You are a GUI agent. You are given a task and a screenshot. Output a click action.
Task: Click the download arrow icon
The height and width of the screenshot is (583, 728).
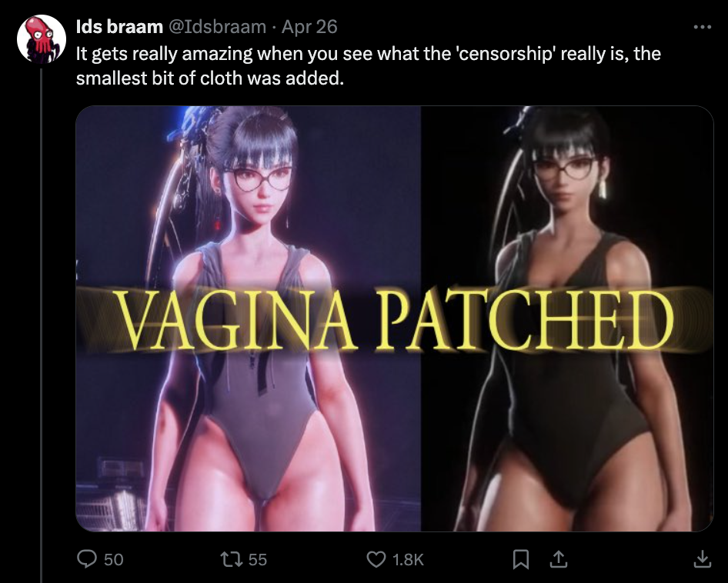(702, 559)
